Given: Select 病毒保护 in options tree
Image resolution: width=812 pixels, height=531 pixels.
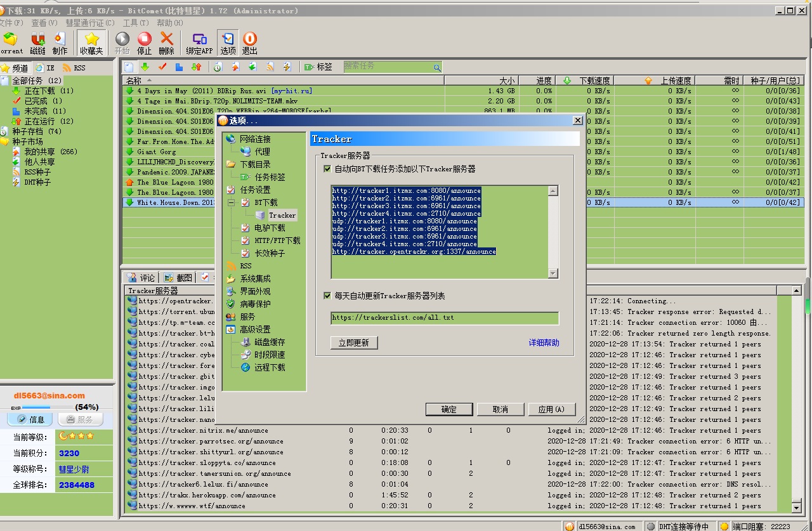Looking at the screenshot, I should click(255, 304).
